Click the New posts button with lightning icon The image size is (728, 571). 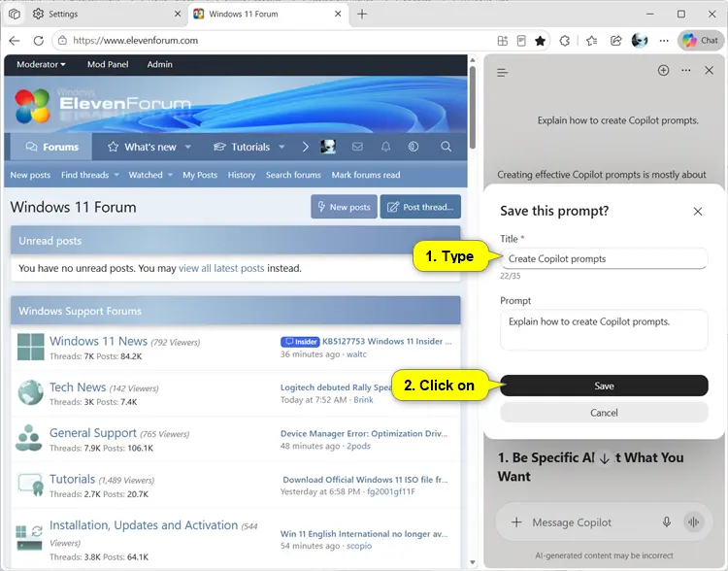tap(344, 207)
